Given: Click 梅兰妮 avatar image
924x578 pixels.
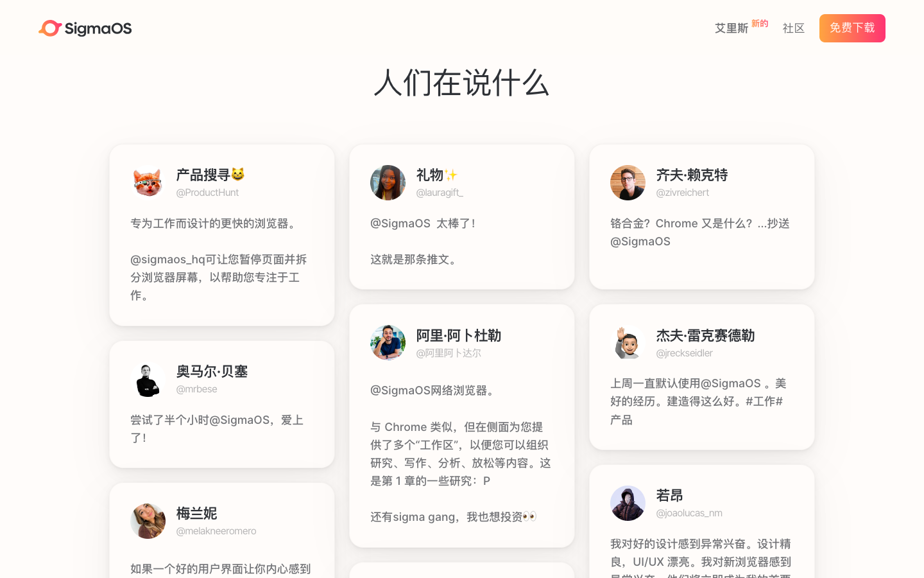Looking at the screenshot, I should tap(147, 521).
